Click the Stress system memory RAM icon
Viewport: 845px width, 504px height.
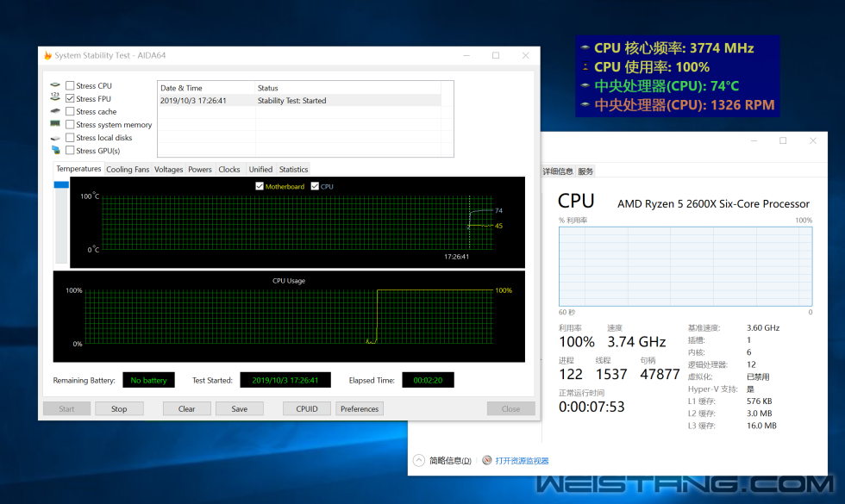coord(55,124)
